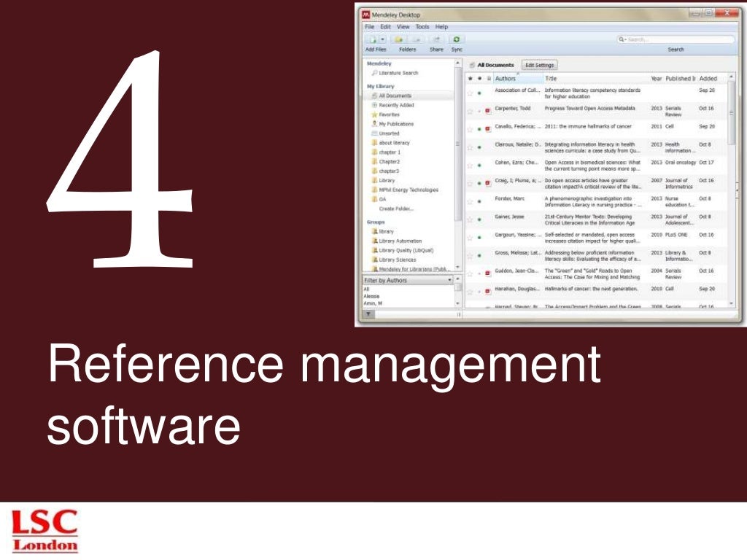Select 'All' in the author filter list

(x=366, y=289)
